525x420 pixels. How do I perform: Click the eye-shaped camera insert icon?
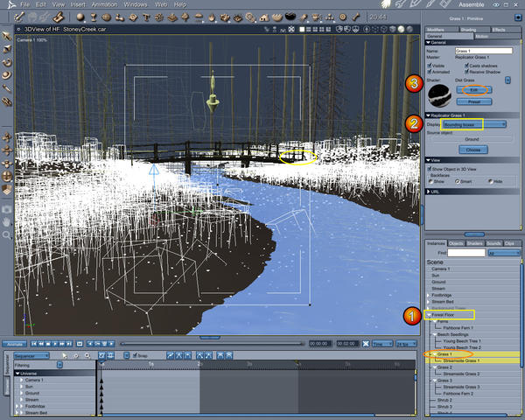238,17
